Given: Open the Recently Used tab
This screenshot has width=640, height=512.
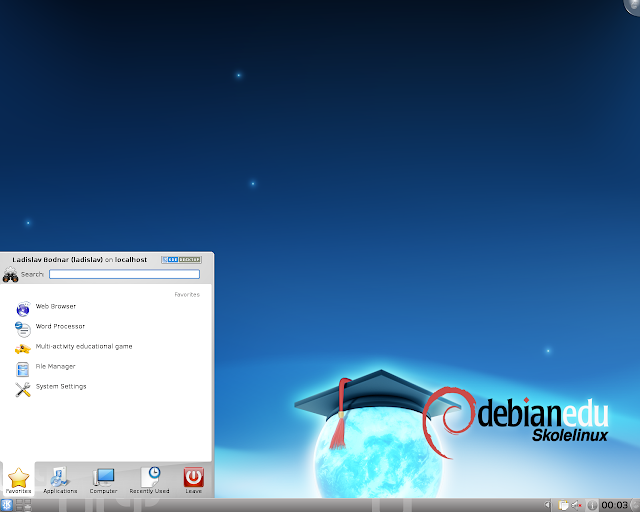Looking at the screenshot, I should tap(149, 480).
